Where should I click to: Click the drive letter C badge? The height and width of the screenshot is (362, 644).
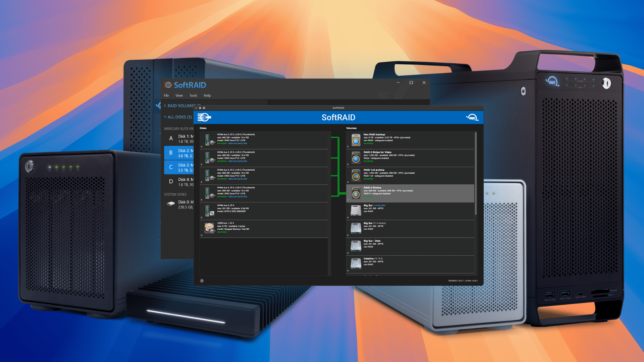click(x=171, y=167)
